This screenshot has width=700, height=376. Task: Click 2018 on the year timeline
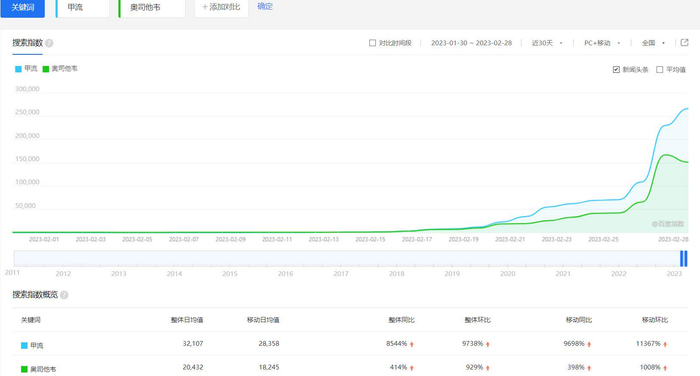396,274
